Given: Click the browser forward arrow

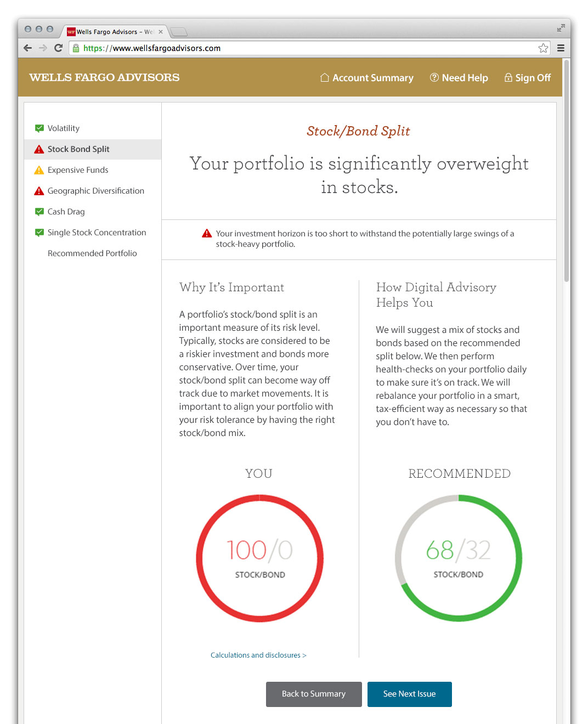Looking at the screenshot, I should [x=43, y=48].
